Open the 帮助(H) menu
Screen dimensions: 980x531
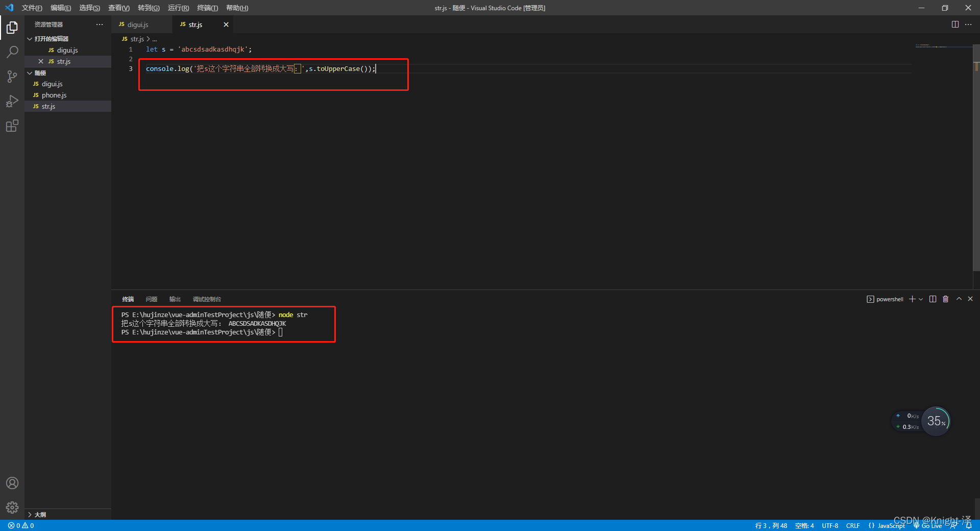click(x=237, y=8)
